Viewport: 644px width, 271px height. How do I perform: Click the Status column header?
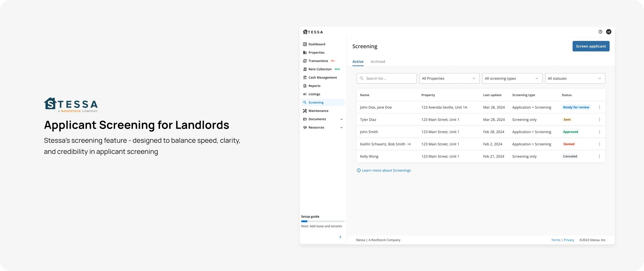point(566,95)
